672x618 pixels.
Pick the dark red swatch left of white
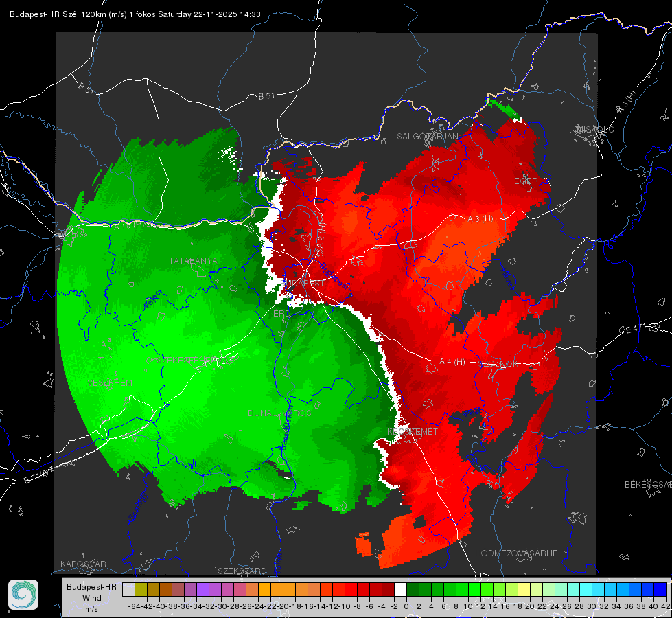point(388,589)
